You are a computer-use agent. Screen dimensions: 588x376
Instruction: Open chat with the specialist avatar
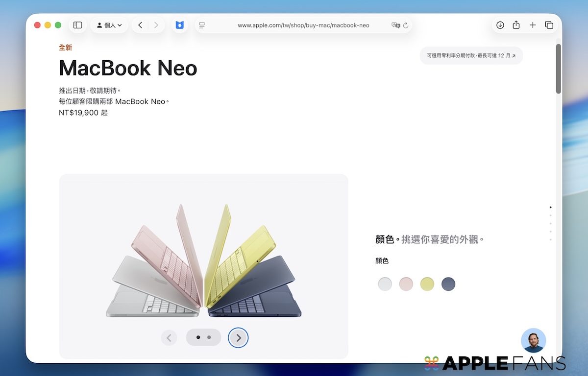point(533,340)
